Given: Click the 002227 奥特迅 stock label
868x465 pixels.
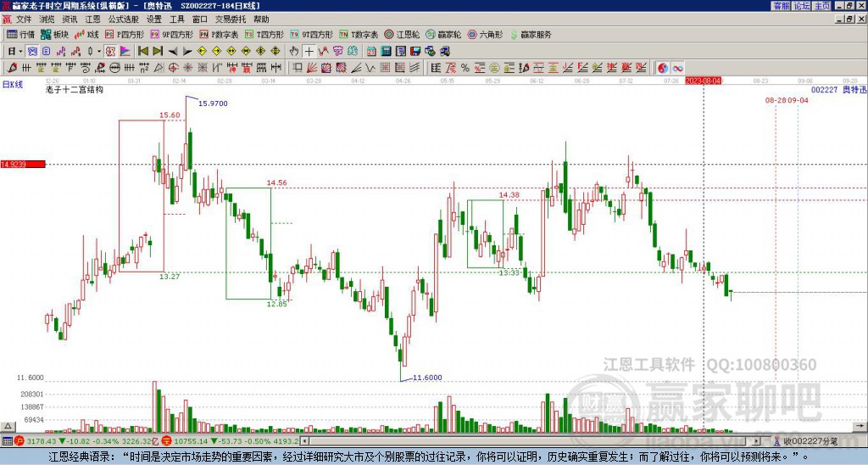Looking at the screenshot, I should [x=838, y=90].
